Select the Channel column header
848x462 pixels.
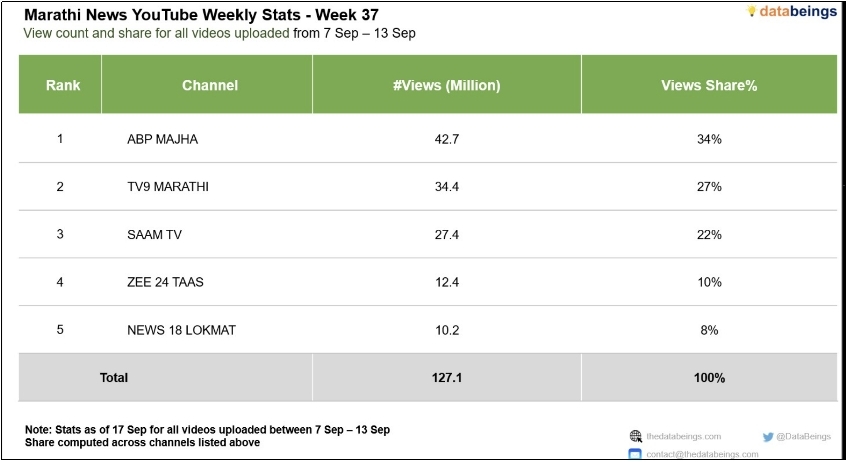tap(210, 85)
